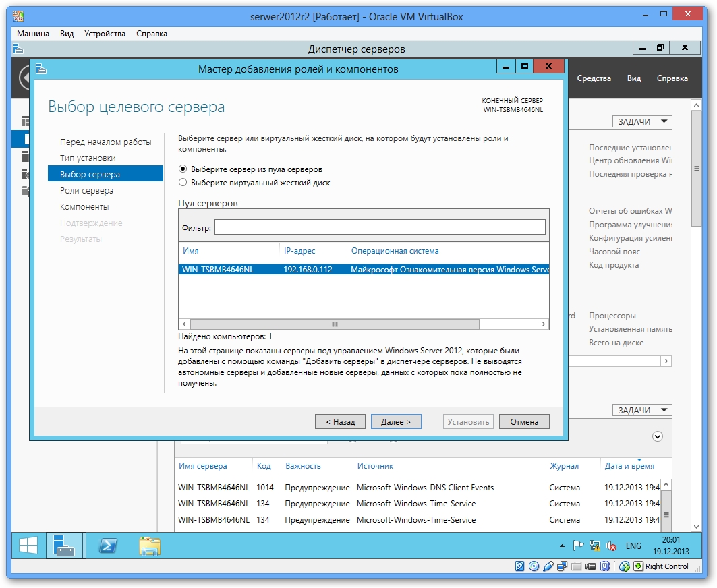Select WIN-TSBMB4646NL row in server pool

coord(364,270)
